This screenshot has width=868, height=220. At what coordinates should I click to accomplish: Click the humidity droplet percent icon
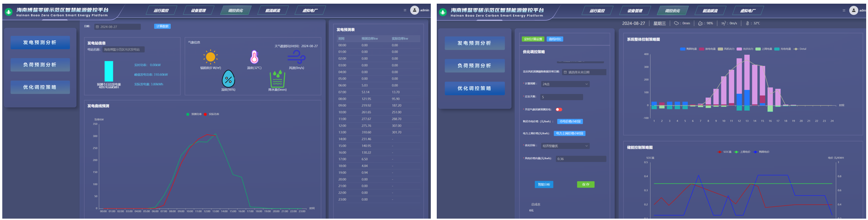pos(228,79)
